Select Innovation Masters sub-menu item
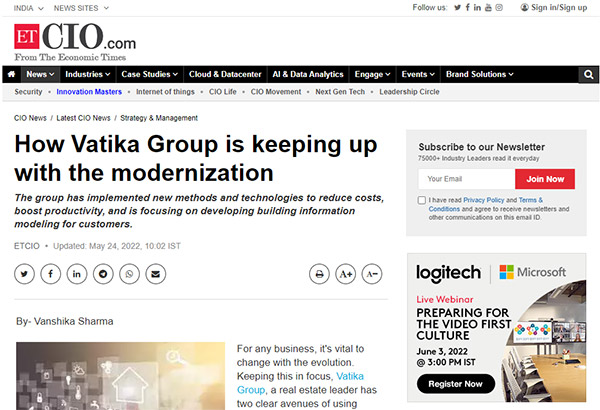Screen dimensions: 600x410 [89, 92]
